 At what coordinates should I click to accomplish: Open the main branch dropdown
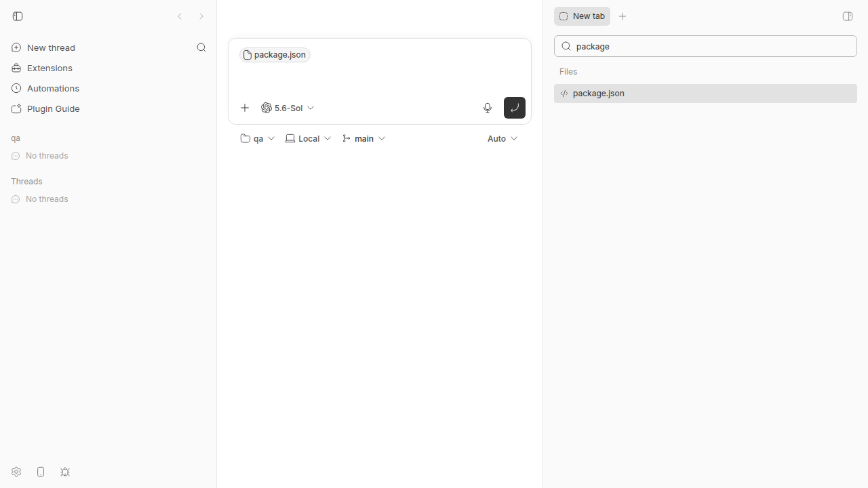point(364,138)
